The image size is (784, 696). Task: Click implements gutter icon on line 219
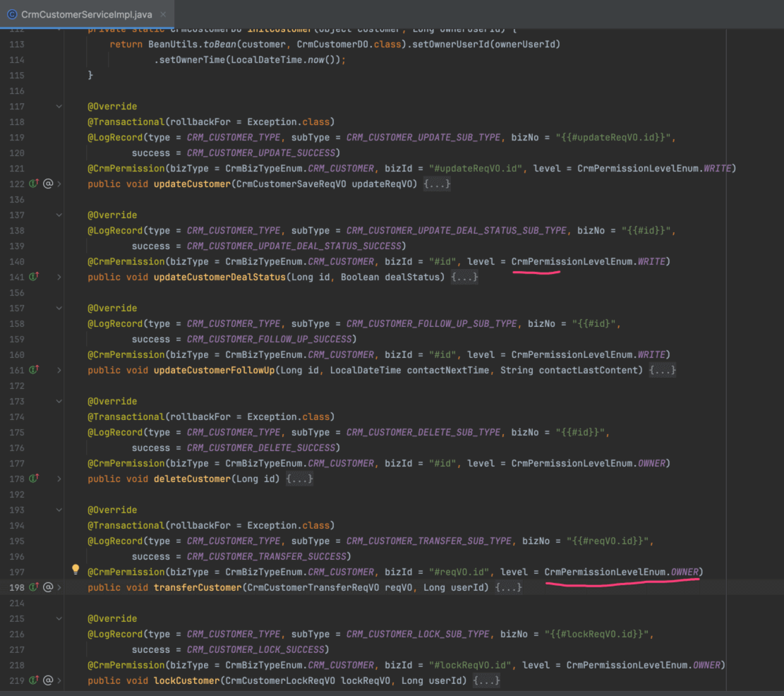coord(33,681)
